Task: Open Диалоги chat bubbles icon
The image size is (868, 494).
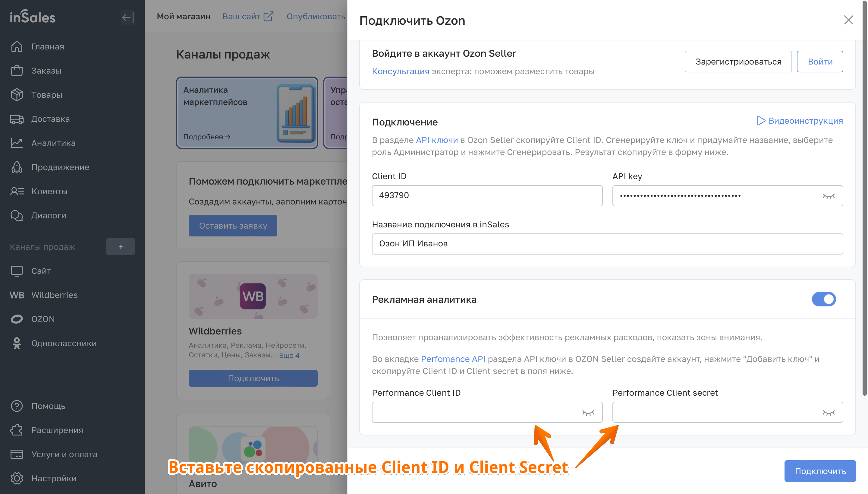Action: (x=17, y=215)
